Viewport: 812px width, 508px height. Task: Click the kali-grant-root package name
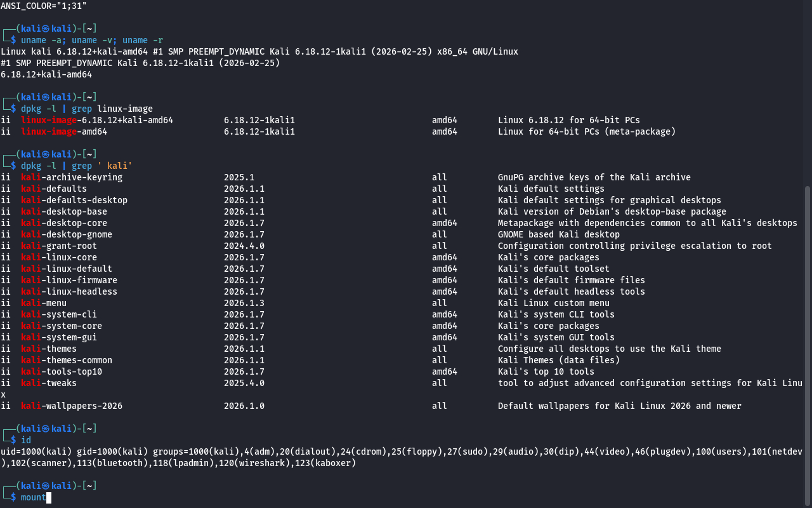[x=58, y=246]
